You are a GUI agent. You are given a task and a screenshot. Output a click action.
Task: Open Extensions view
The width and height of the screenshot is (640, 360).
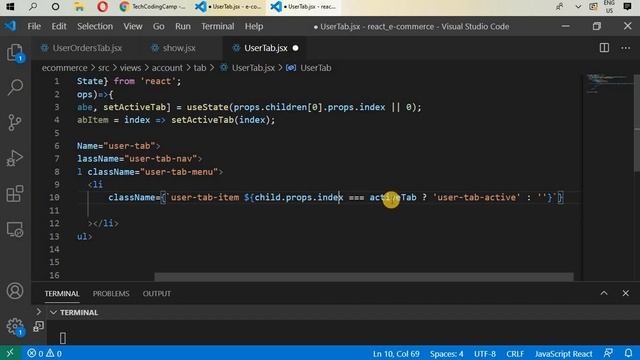(15, 193)
